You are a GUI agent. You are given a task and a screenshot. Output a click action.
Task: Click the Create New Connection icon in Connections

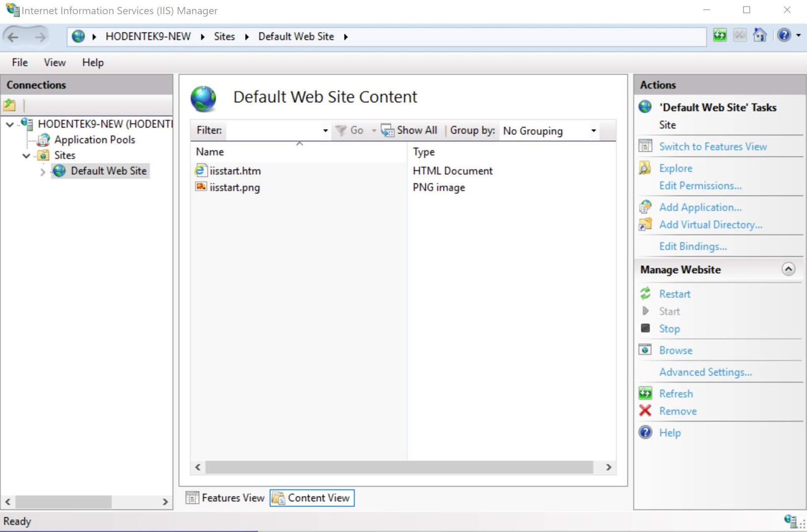(x=9, y=105)
